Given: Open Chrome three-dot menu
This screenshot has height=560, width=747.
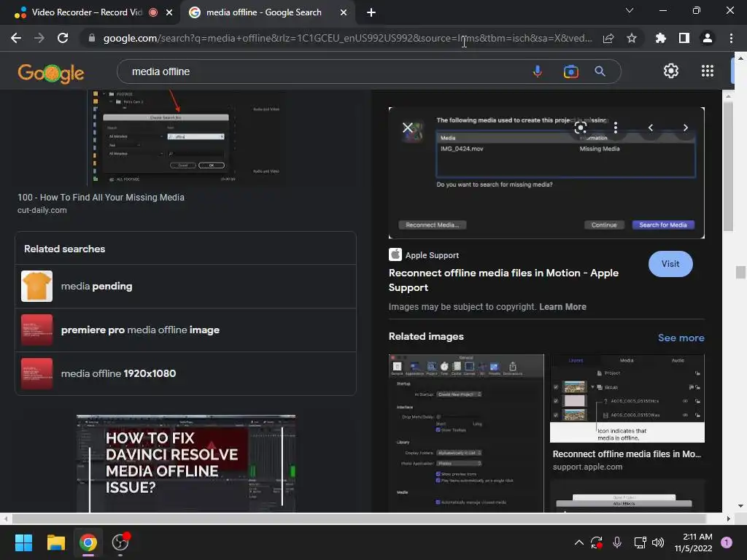Looking at the screenshot, I should (731, 38).
